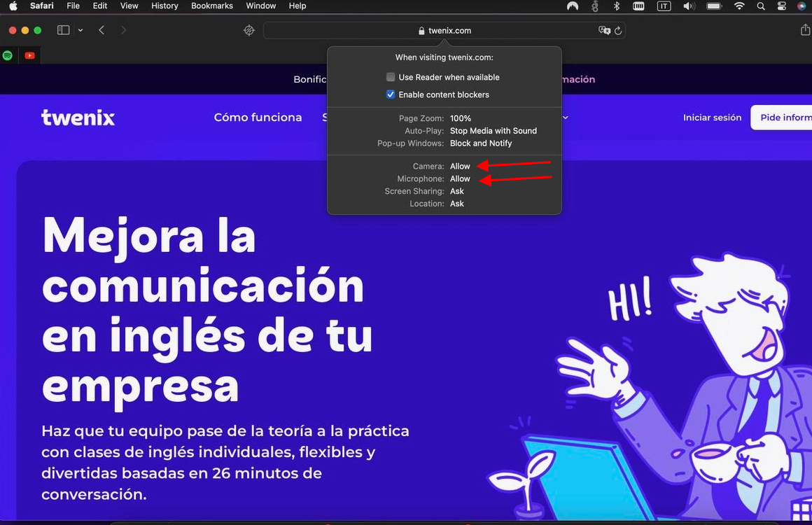The width and height of the screenshot is (812, 525).
Task: Go forward with the forward arrow
Action: tap(123, 30)
